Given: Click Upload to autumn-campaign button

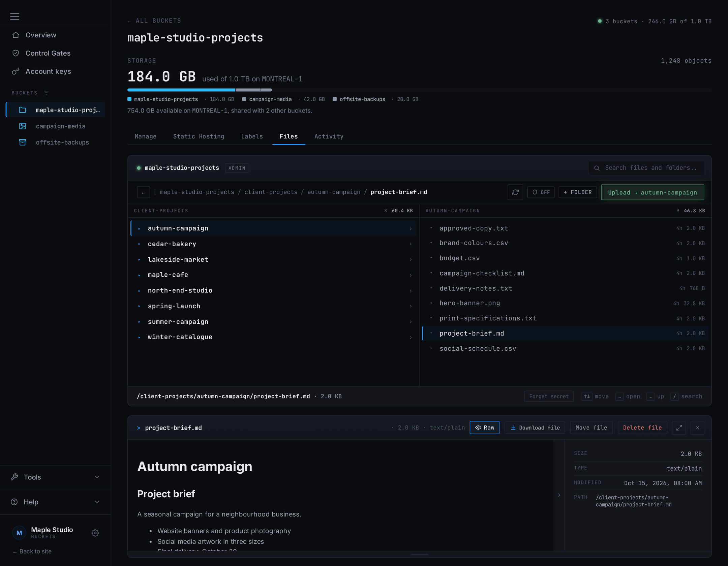Looking at the screenshot, I should point(653,192).
